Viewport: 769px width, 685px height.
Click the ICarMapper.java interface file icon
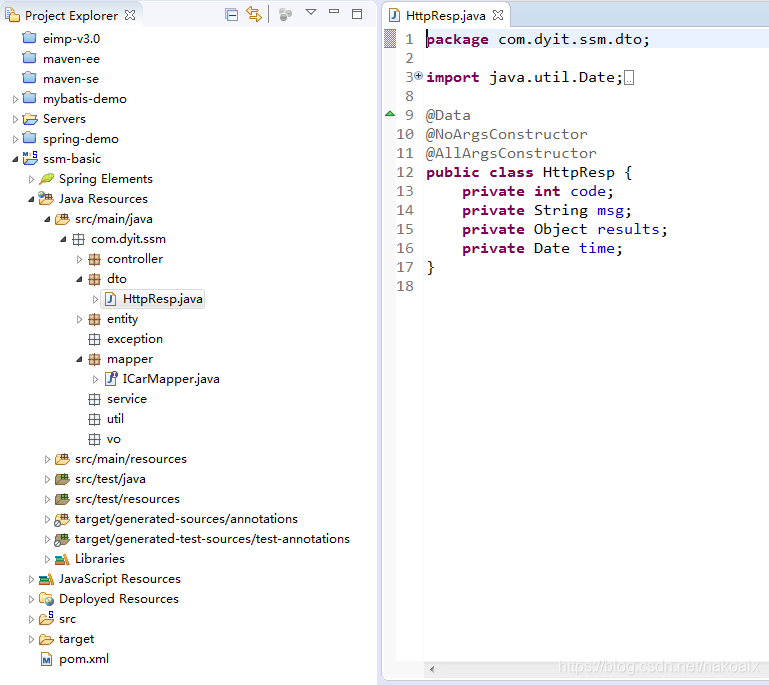pos(111,379)
